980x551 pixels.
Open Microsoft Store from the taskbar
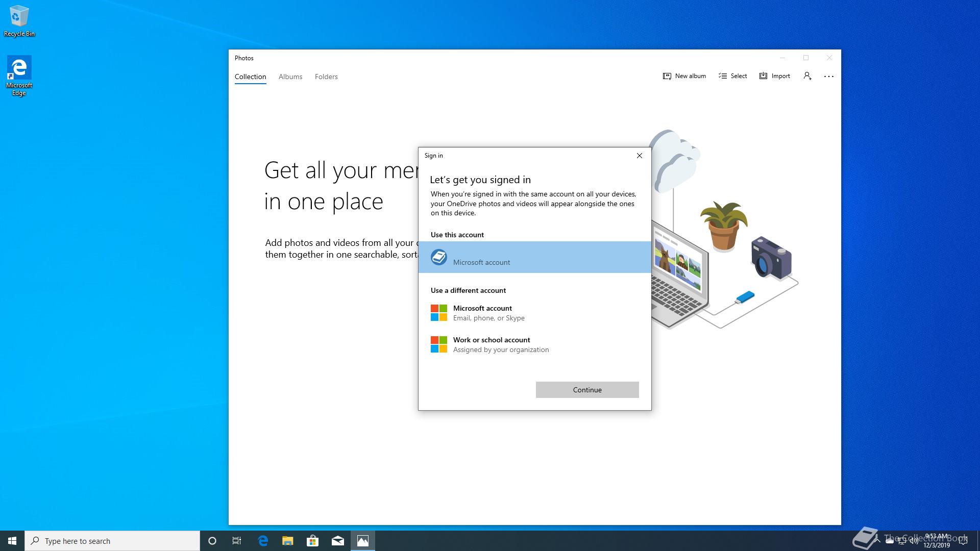pyautogui.click(x=312, y=541)
